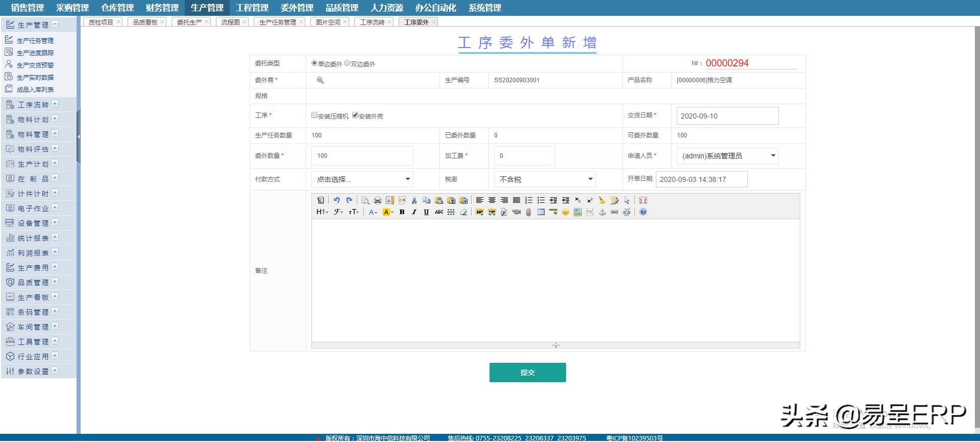Select the 双边委外 radio option
Screen dimensions: 980x442
tap(348, 63)
